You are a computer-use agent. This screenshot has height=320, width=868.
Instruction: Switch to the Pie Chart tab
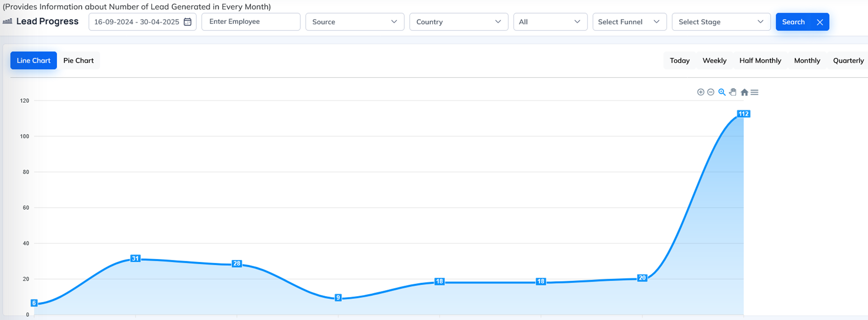tap(79, 61)
